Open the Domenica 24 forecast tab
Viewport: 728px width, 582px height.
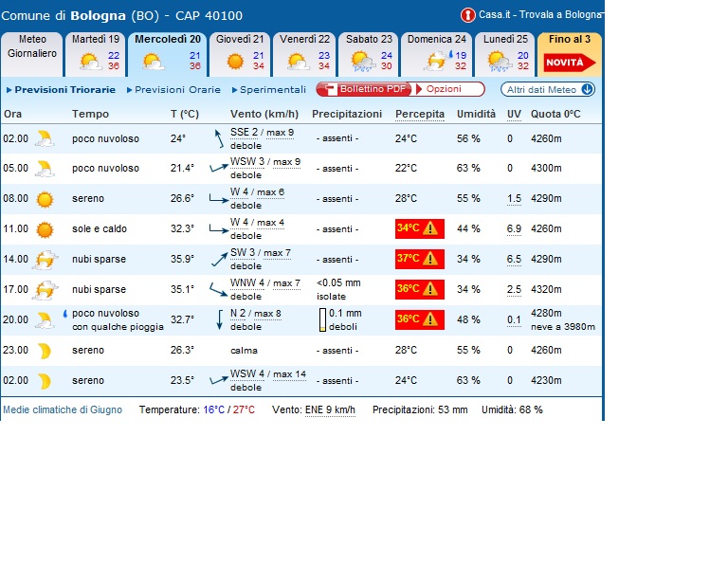coord(435,54)
